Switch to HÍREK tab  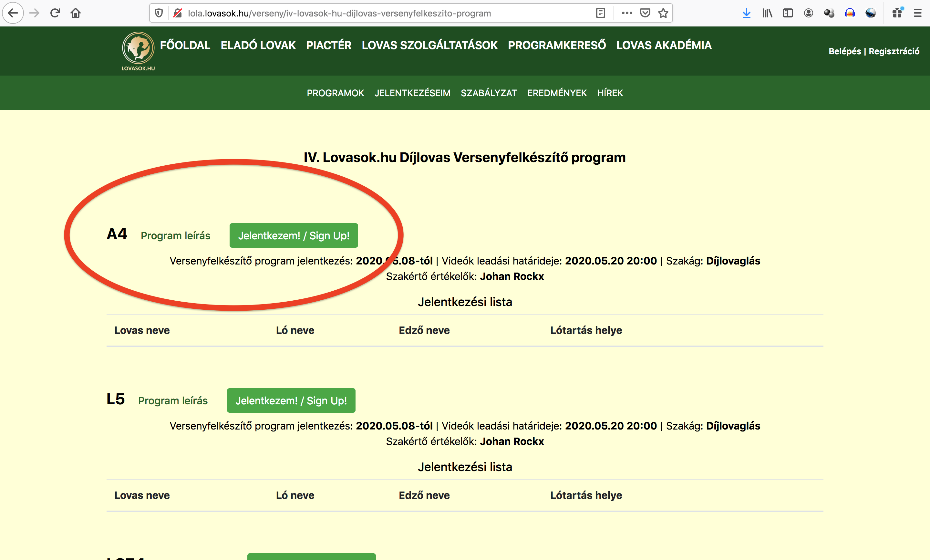coord(610,93)
